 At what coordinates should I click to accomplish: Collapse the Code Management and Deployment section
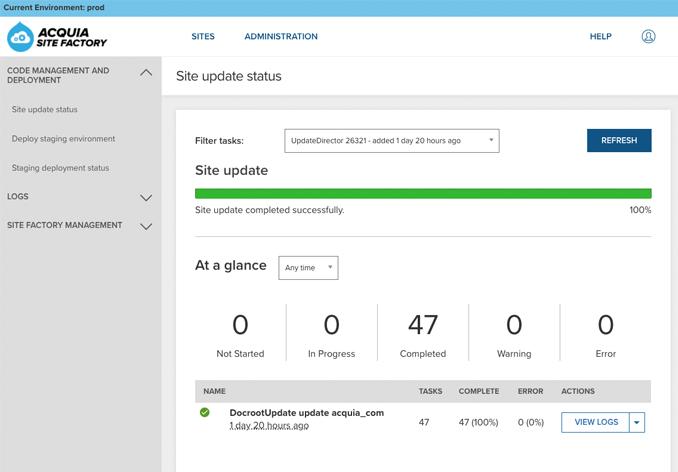pyautogui.click(x=146, y=73)
